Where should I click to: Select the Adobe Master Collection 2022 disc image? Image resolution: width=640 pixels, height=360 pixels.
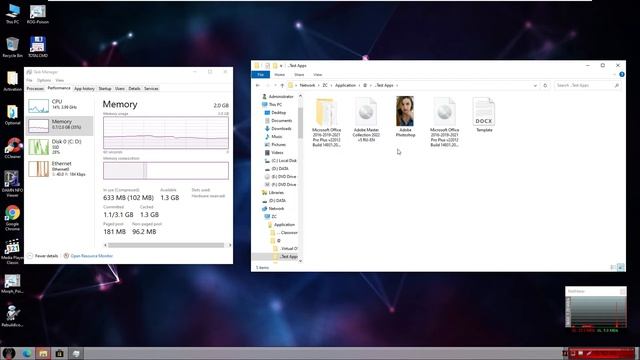coord(366,119)
